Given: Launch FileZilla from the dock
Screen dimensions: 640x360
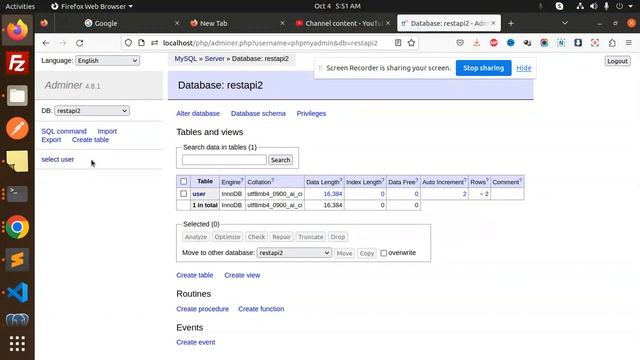Looking at the screenshot, I should tap(17, 63).
